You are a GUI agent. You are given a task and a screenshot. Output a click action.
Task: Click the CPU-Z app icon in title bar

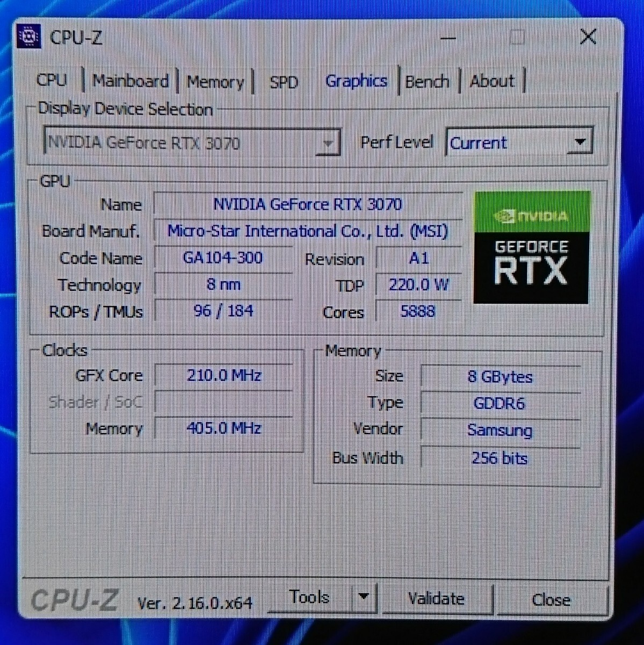29,37
